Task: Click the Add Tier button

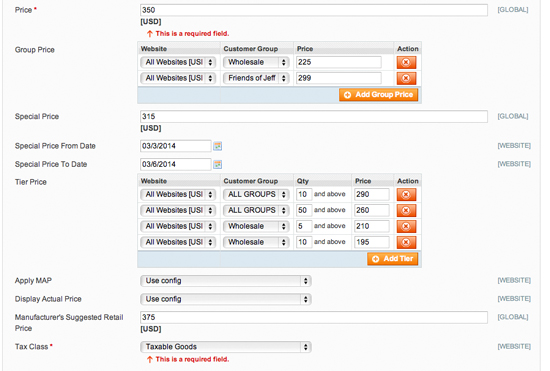Action: pos(393,259)
